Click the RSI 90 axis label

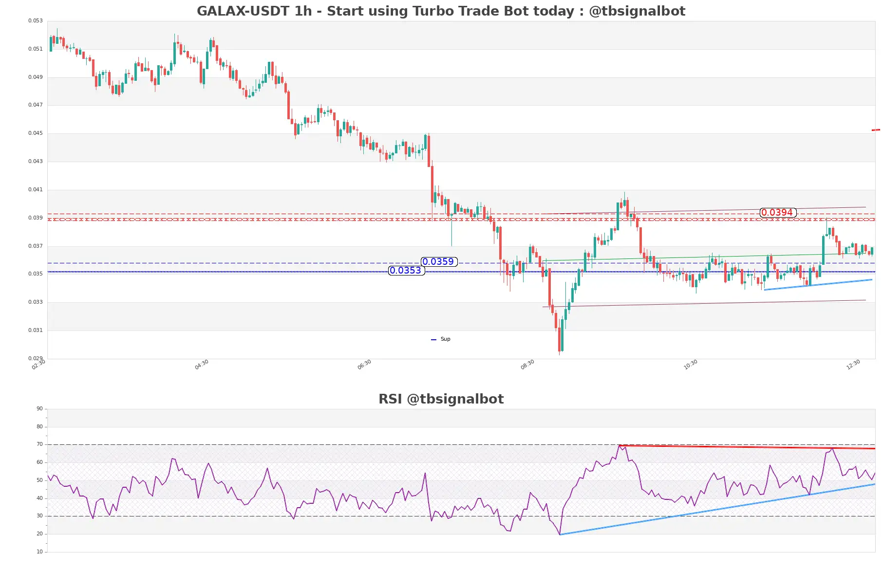pos(40,409)
